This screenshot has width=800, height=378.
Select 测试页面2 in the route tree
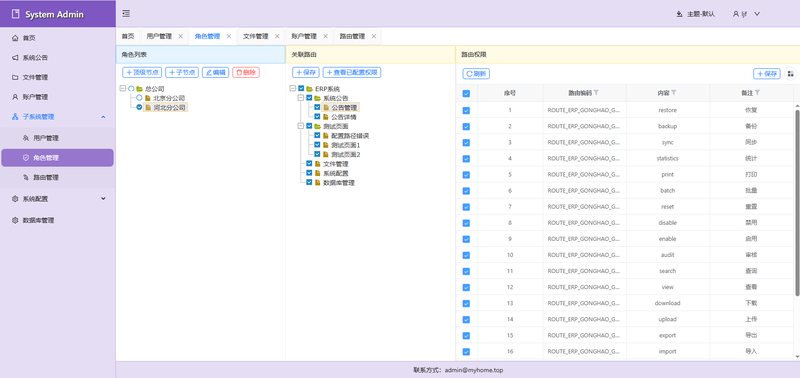tap(345, 154)
